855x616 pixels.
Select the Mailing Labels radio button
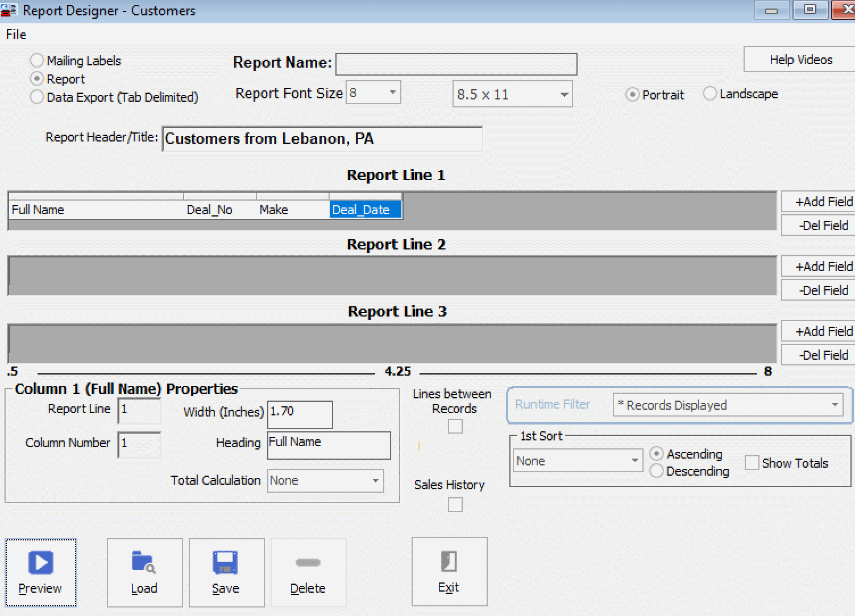coord(36,60)
